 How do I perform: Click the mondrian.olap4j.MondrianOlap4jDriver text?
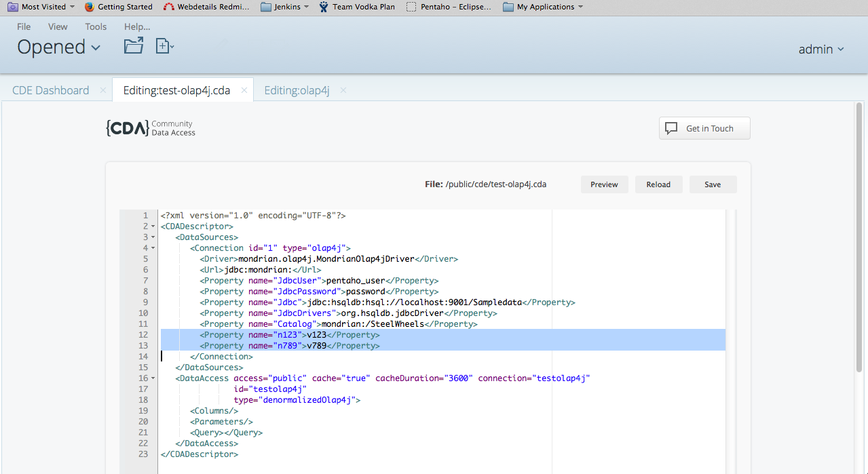coord(326,258)
